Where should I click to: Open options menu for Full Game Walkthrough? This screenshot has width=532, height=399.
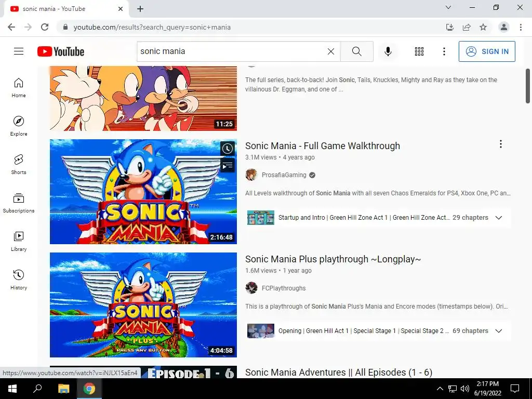pyautogui.click(x=500, y=144)
